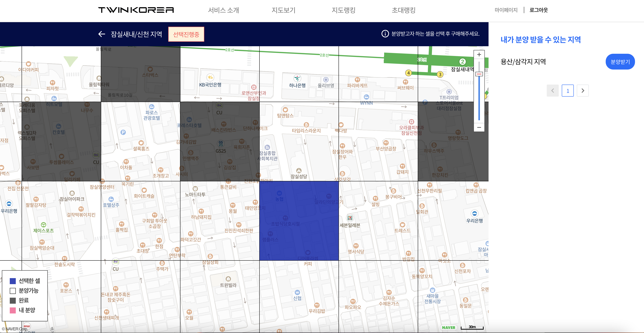This screenshot has height=333, width=644.
Task: Click the 잠실새내역 line 2 station marker
Action: pos(462,62)
